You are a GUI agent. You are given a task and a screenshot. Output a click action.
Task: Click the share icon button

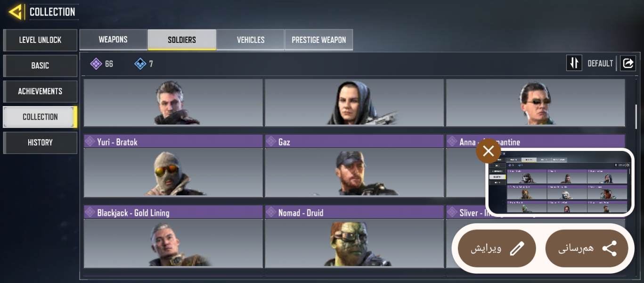[587, 249]
